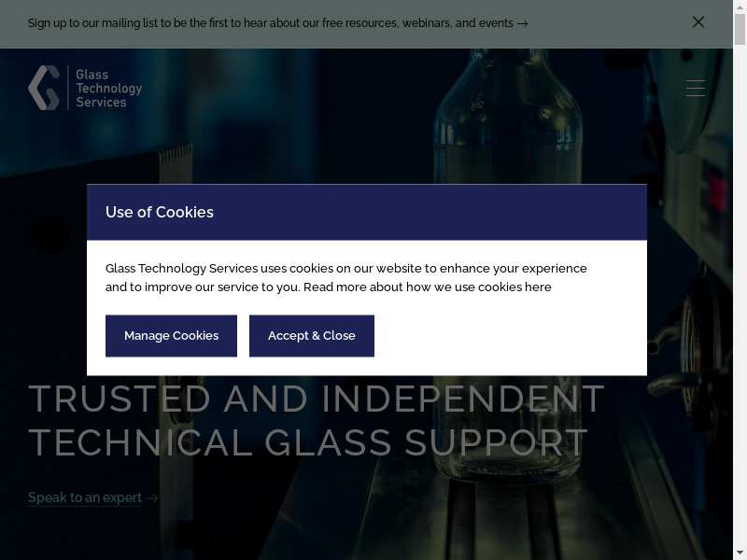Click the 'Technical Glass Support' heading line
Screen dimensions: 747x560
pos(308,442)
